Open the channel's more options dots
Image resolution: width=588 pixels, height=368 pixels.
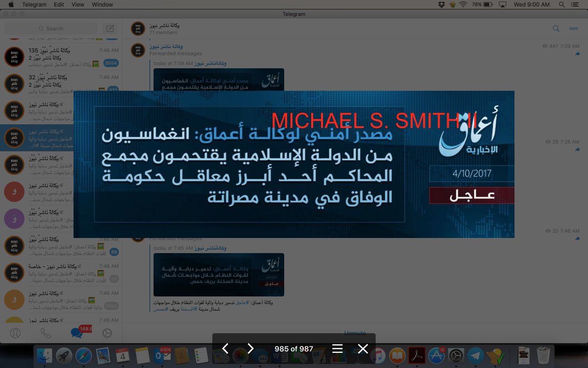tap(573, 28)
